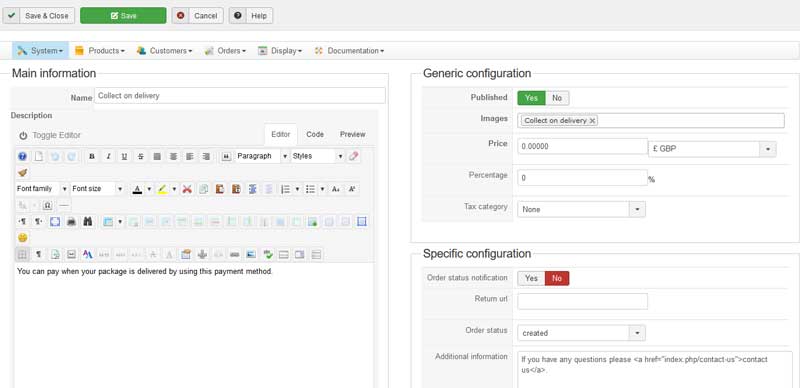The height and width of the screenshot is (388, 800).
Task: Open the Styles dropdown
Action: coord(317,156)
